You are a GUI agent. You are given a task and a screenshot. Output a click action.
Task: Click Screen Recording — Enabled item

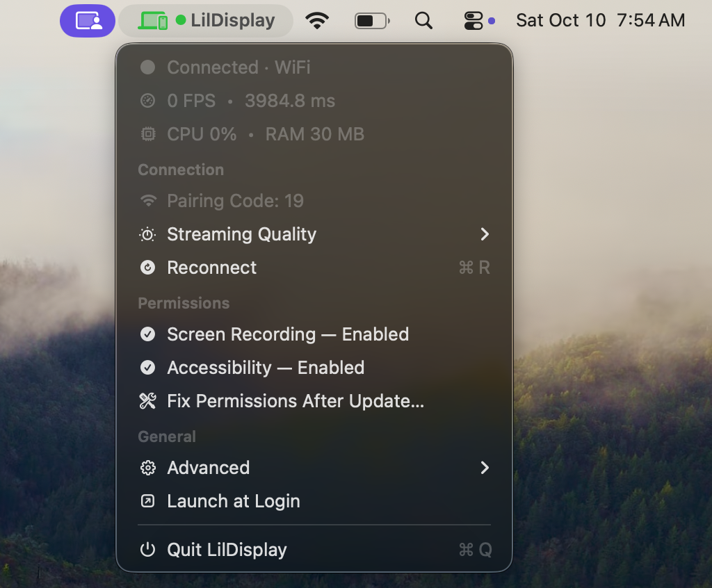click(x=314, y=334)
